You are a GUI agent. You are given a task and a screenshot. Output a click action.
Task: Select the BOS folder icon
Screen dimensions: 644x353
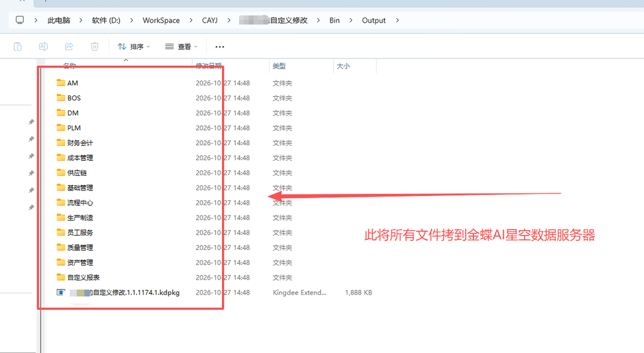(61, 97)
